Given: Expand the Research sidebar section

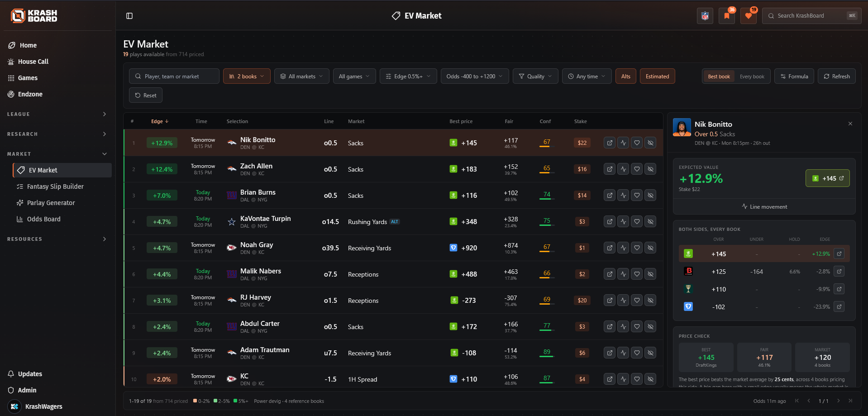Looking at the screenshot, I should [57, 134].
